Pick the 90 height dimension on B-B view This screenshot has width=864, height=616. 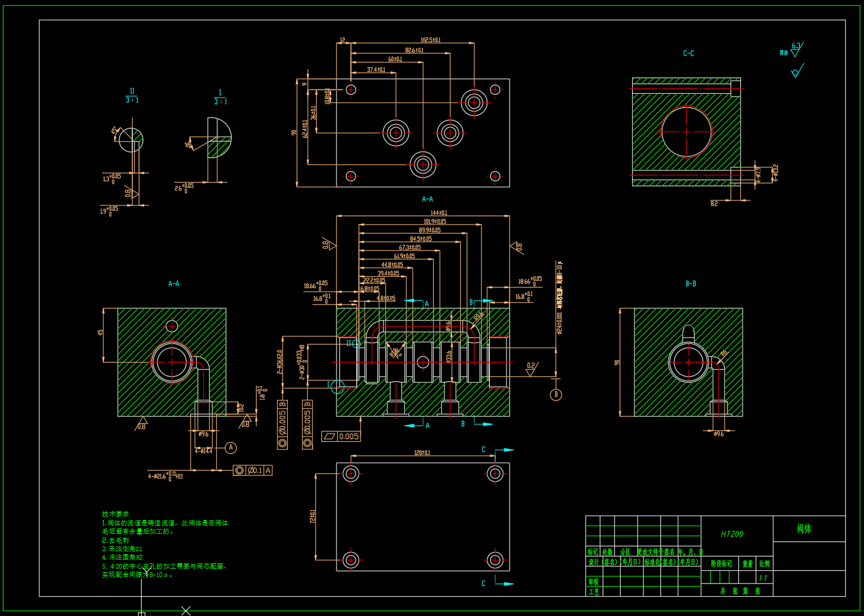pos(617,363)
